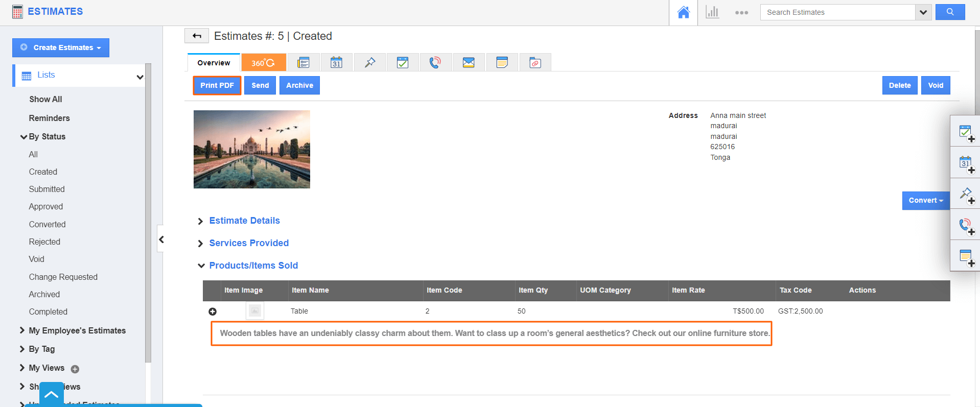Open the search options dropdown arrow
The image size is (980, 407).
point(923,12)
